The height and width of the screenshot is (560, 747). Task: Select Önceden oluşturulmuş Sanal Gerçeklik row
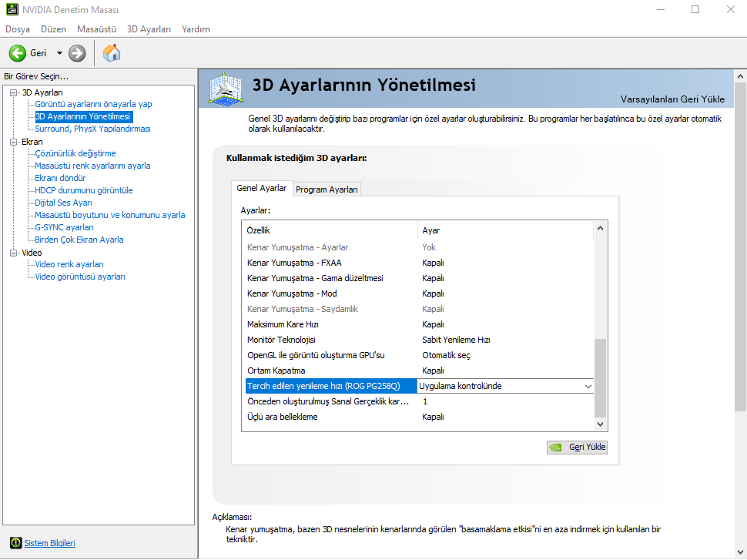[x=420, y=401]
